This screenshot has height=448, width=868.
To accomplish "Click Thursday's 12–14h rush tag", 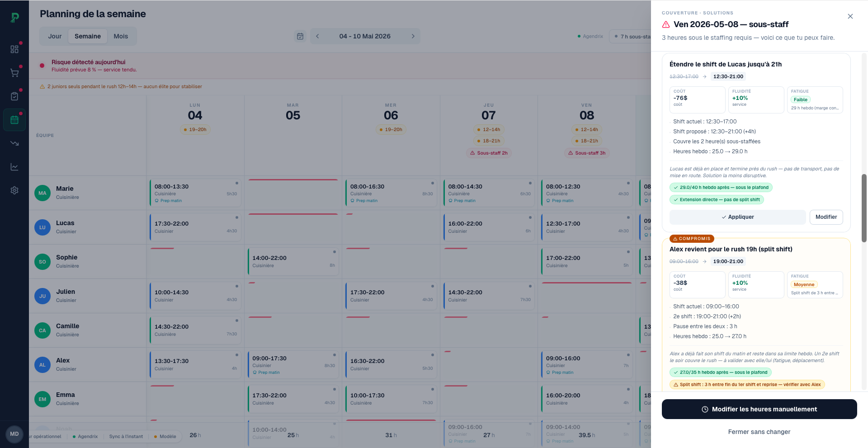I will (x=489, y=130).
